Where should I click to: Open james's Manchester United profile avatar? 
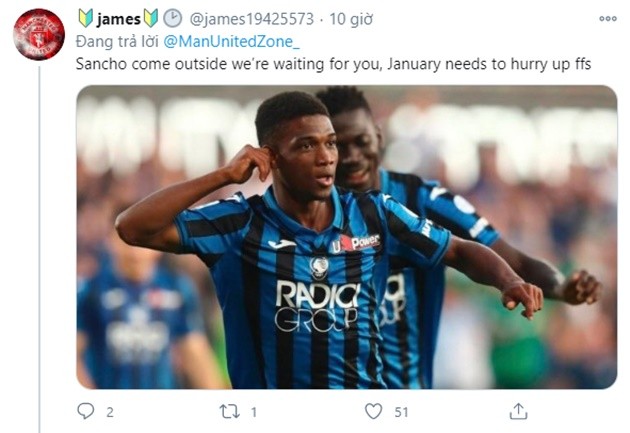click(x=39, y=35)
